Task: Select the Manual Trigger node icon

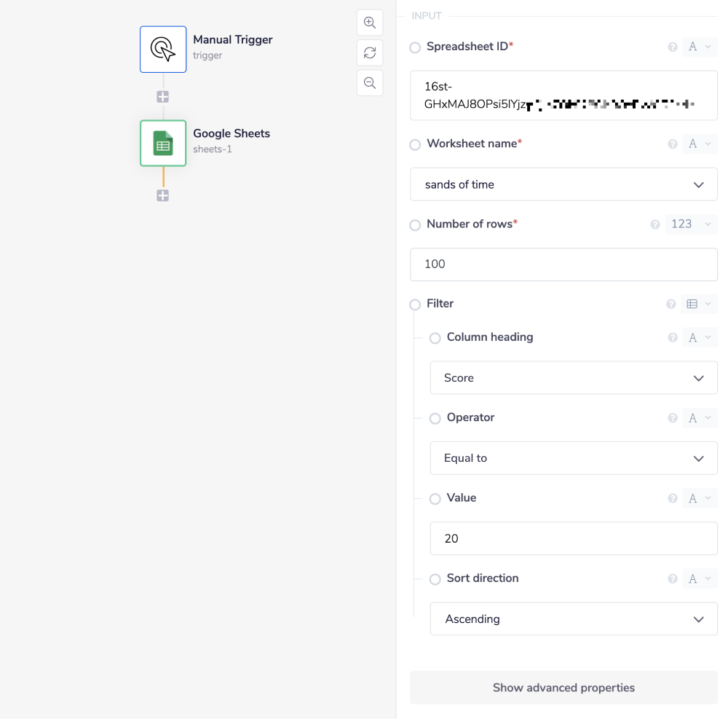Action: (162, 49)
